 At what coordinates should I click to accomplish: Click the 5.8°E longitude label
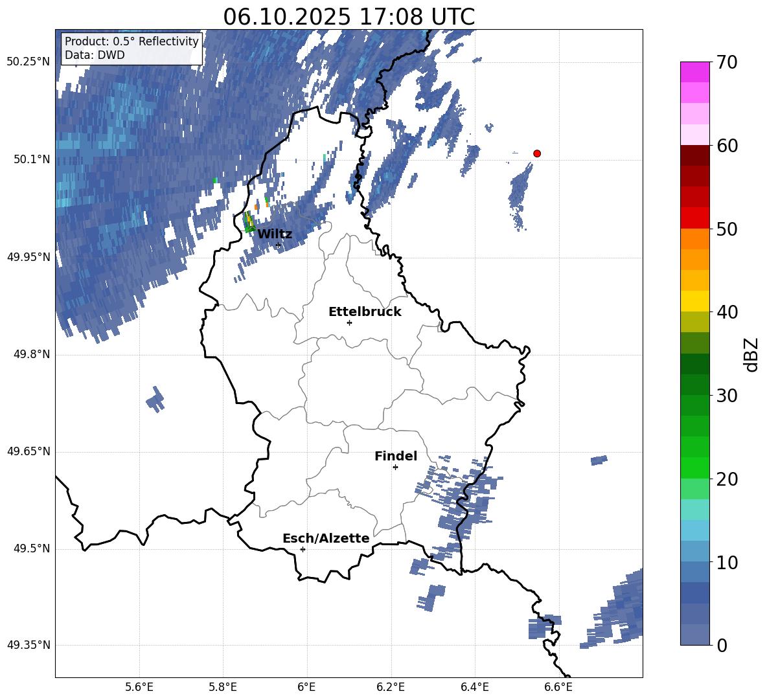(223, 687)
